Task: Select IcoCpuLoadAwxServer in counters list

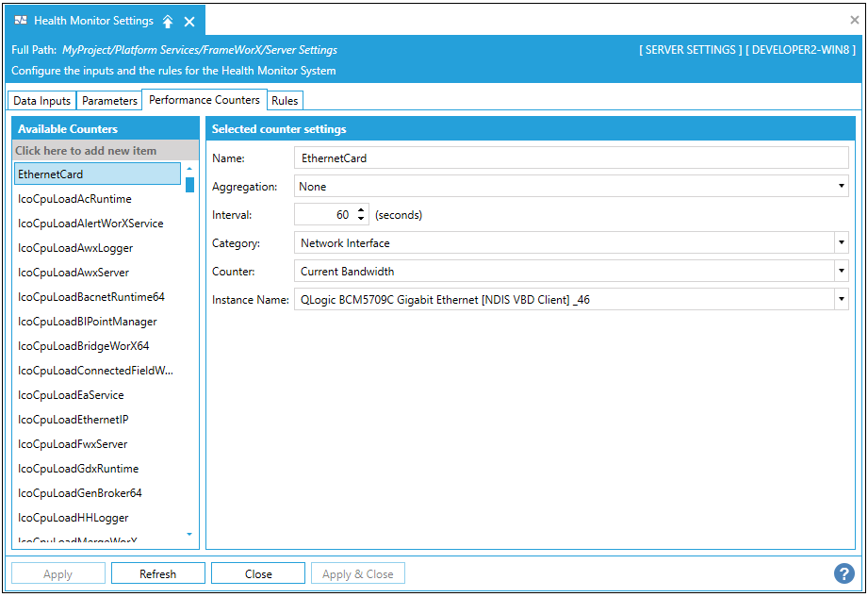Action: click(x=74, y=273)
